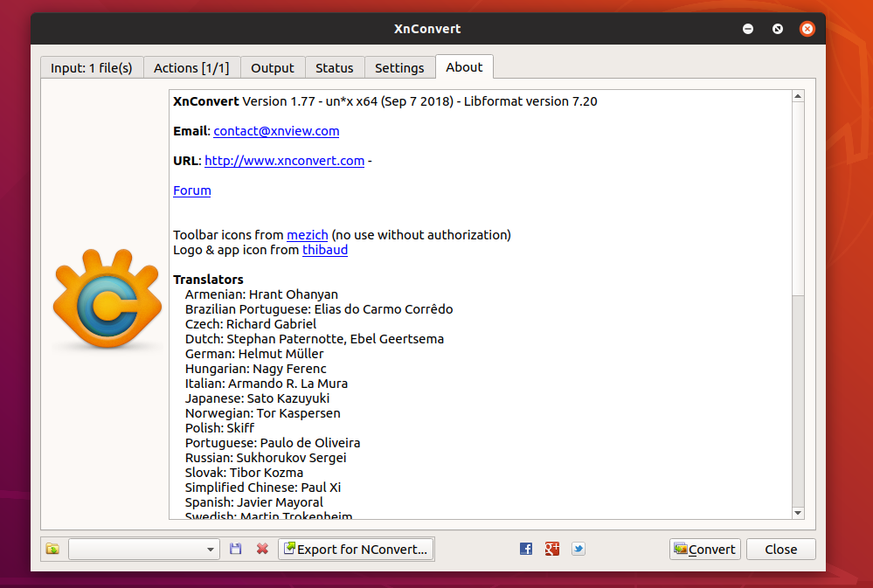Click the Close button
873x588 pixels.
(781, 549)
